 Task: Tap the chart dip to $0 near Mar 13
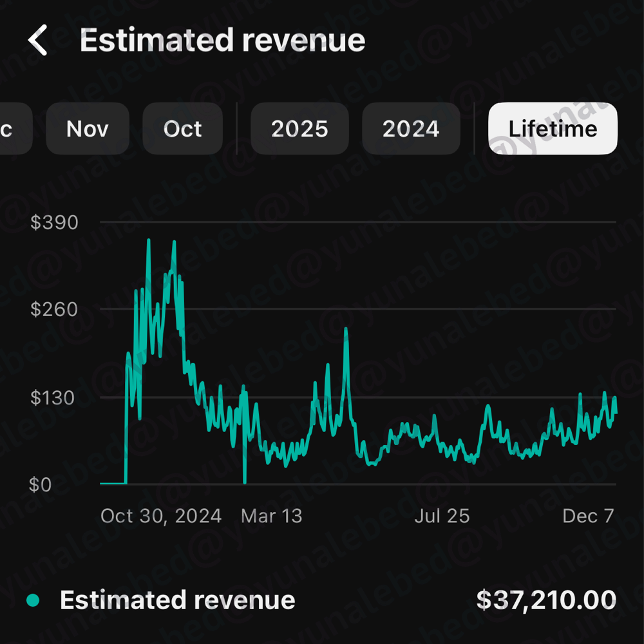pos(245,480)
